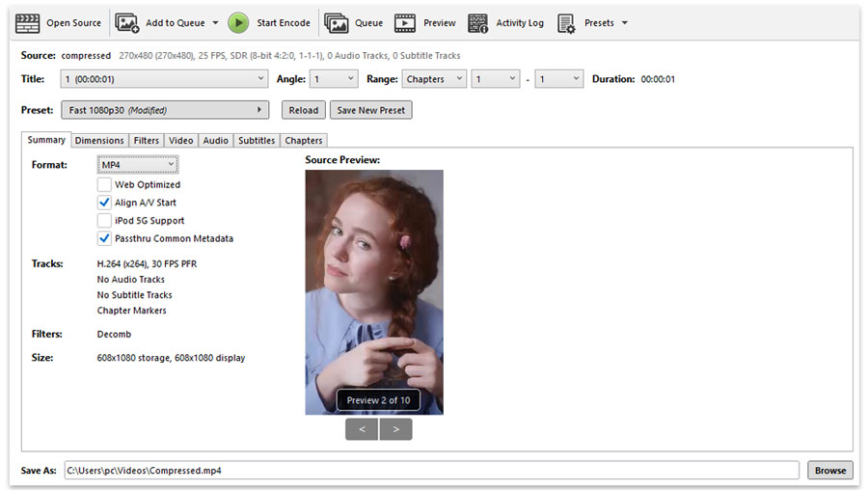Click the Add to Queue picture icon
Image resolution: width=868 pixels, height=490 pixels.
coord(126,23)
